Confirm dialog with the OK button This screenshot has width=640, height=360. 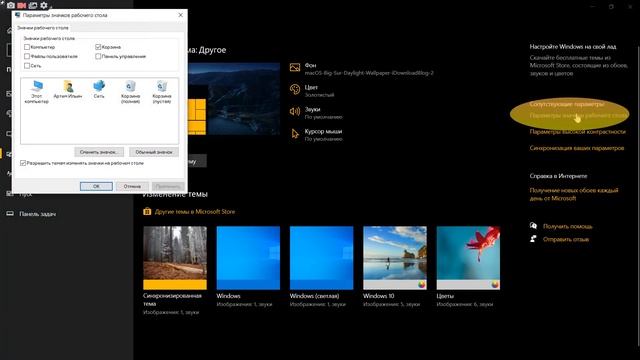coord(96,186)
